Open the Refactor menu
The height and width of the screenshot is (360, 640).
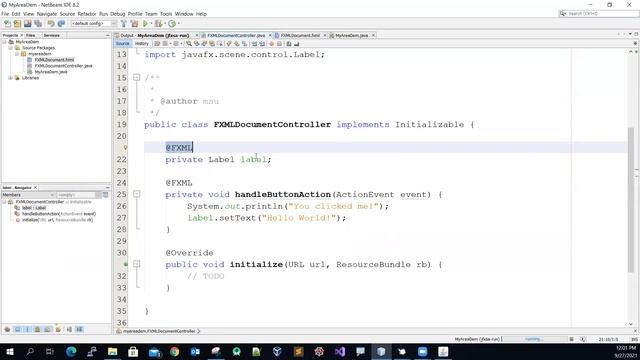(x=87, y=14)
